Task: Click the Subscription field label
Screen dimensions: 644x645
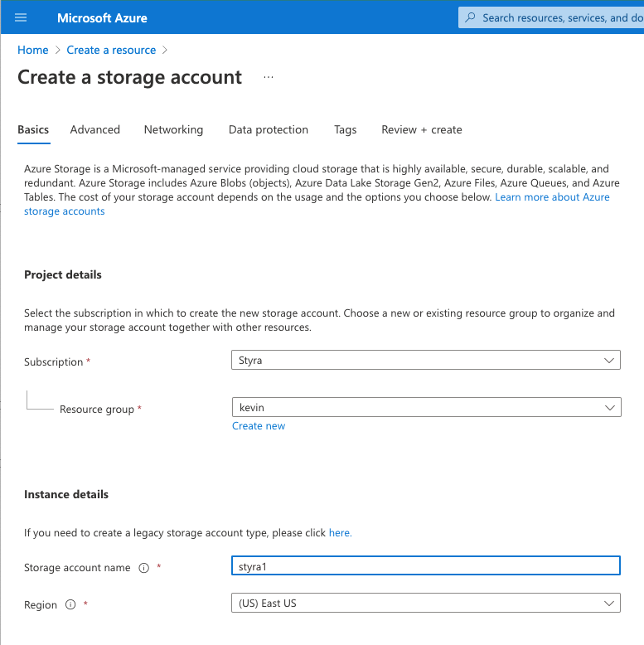Action: (54, 362)
